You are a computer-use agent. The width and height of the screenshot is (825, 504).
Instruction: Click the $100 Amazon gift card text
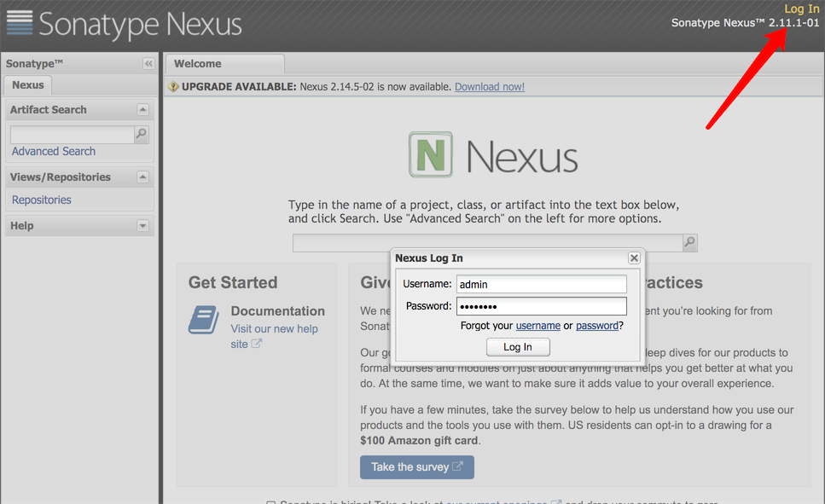(x=420, y=441)
